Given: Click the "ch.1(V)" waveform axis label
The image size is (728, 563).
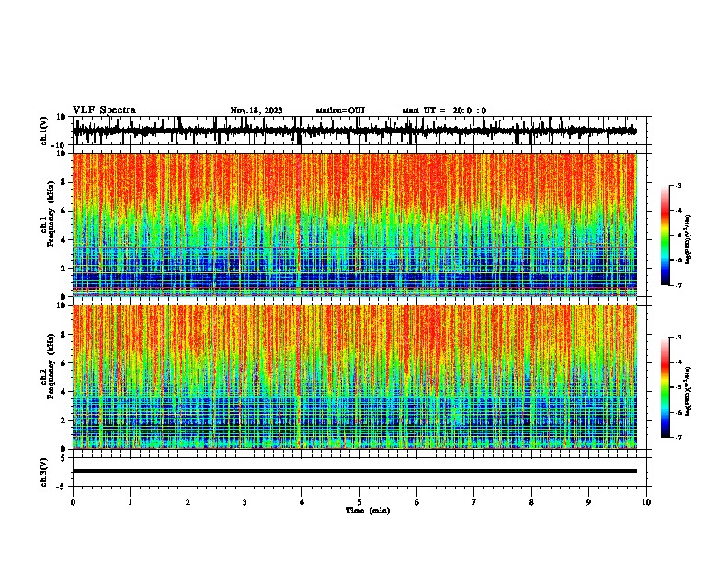Looking at the screenshot, I should (x=44, y=131).
